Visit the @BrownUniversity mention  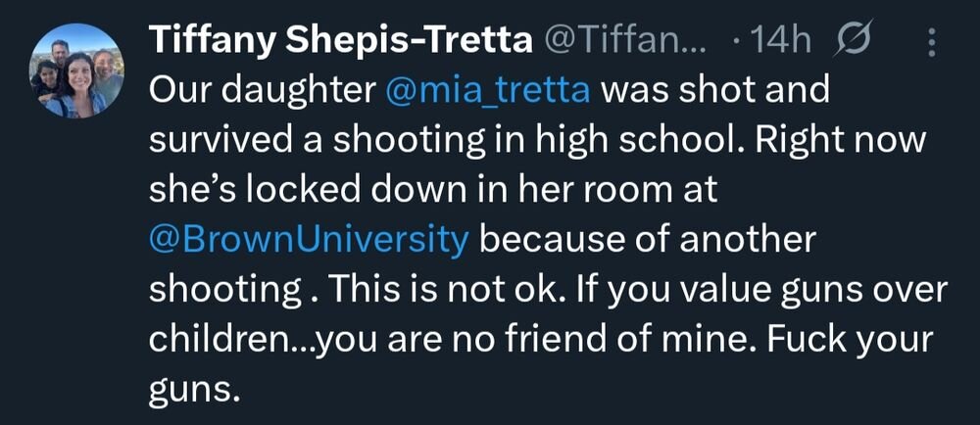click(x=310, y=239)
